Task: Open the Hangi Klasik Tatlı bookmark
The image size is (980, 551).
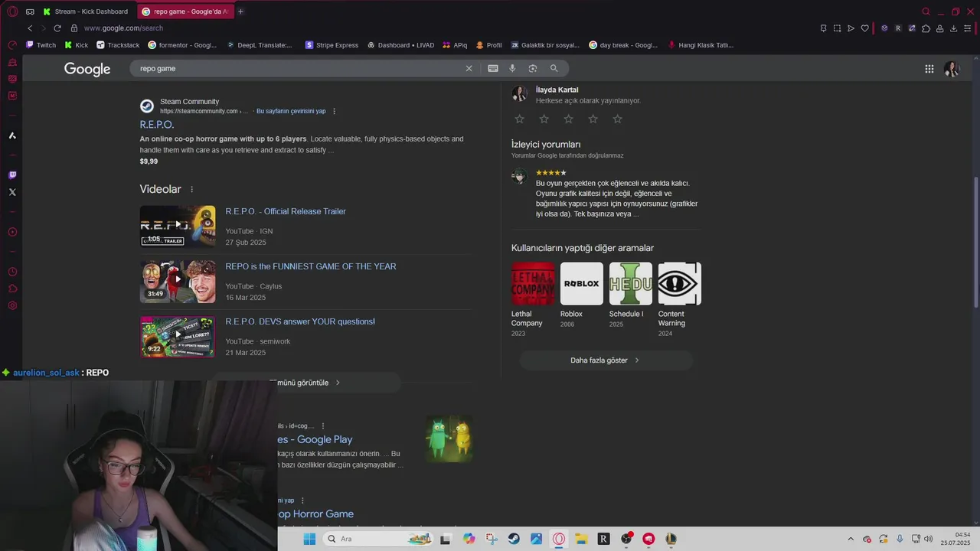Action: [x=701, y=45]
